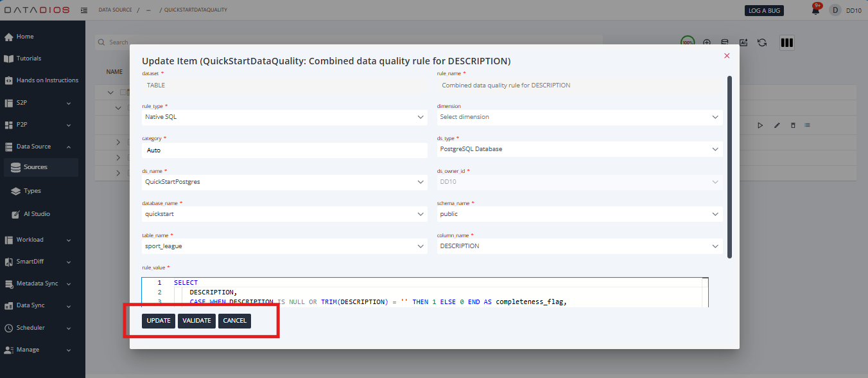Toggle the sidebar collapse hamburger icon
Screen dimensions: 868x378
click(x=85, y=10)
